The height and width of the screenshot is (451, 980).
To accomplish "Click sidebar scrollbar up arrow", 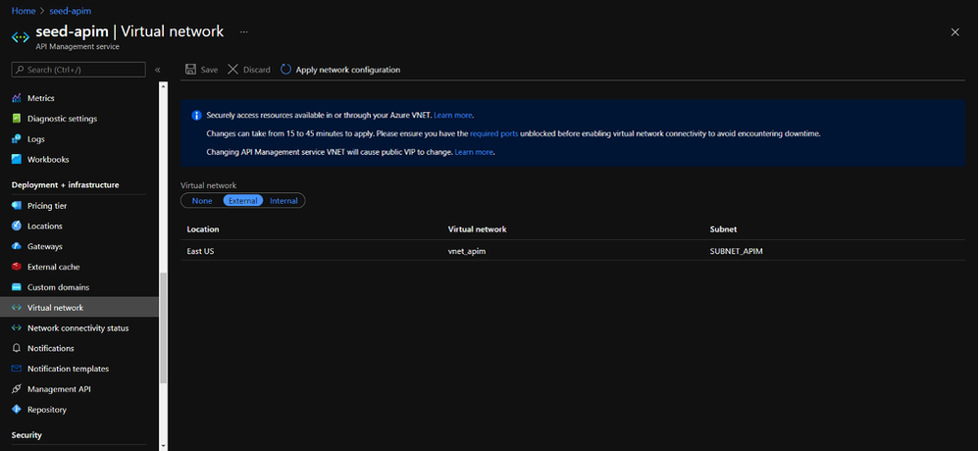I will click(x=163, y=85).
